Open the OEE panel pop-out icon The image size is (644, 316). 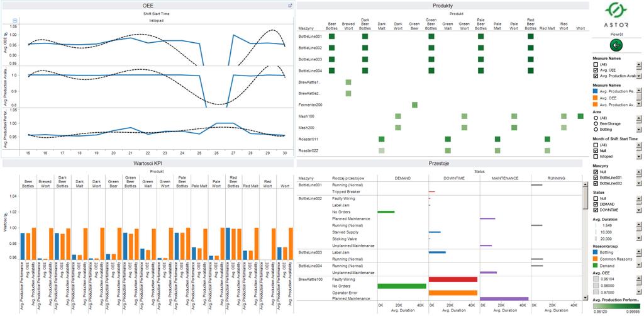pos(290,6)
